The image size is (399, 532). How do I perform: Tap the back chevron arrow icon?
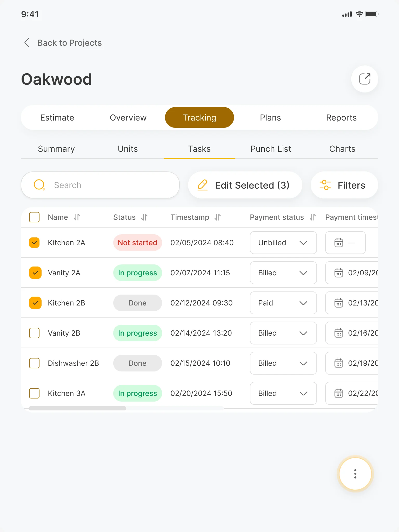tap(27, 43)
